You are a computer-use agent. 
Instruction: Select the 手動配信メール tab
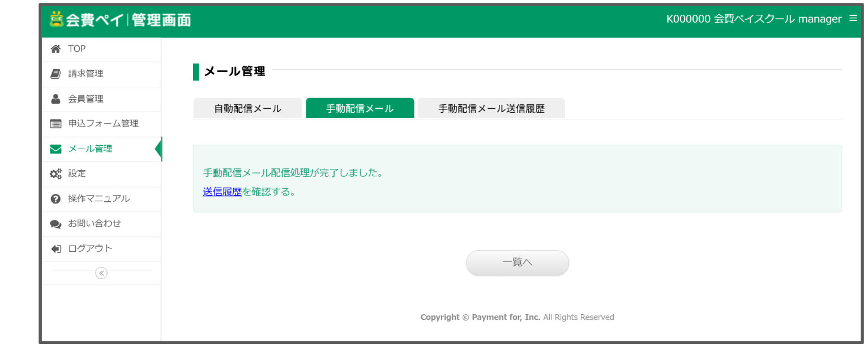coord(360,108)
